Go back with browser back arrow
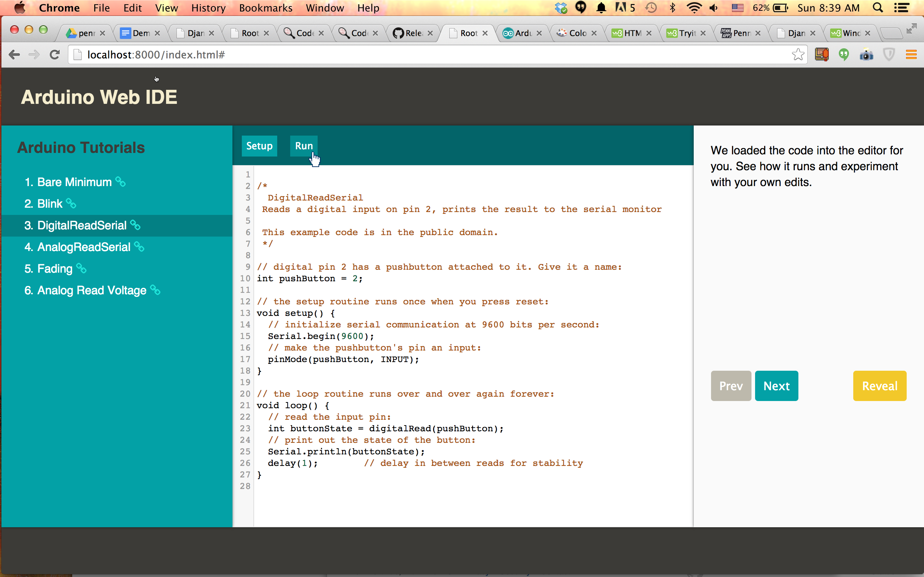The height and width of the screenshot is (577, 924). tap(14, 55)
